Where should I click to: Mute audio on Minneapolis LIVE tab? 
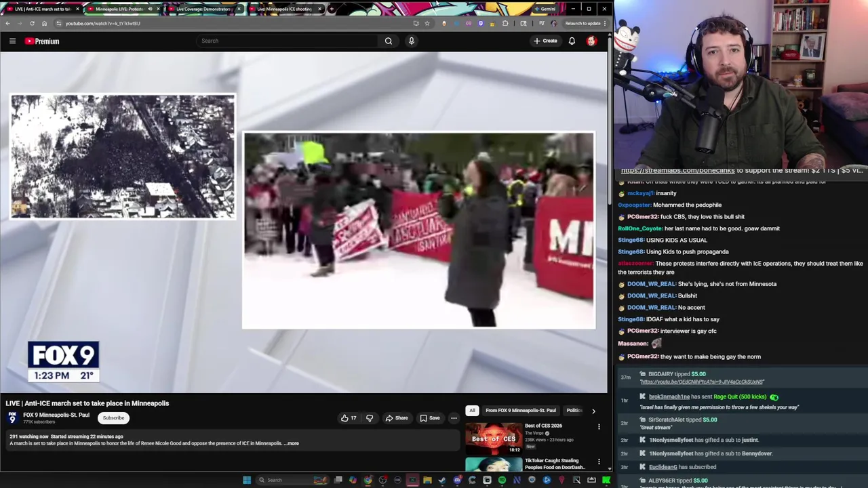[x=150, y=9]
